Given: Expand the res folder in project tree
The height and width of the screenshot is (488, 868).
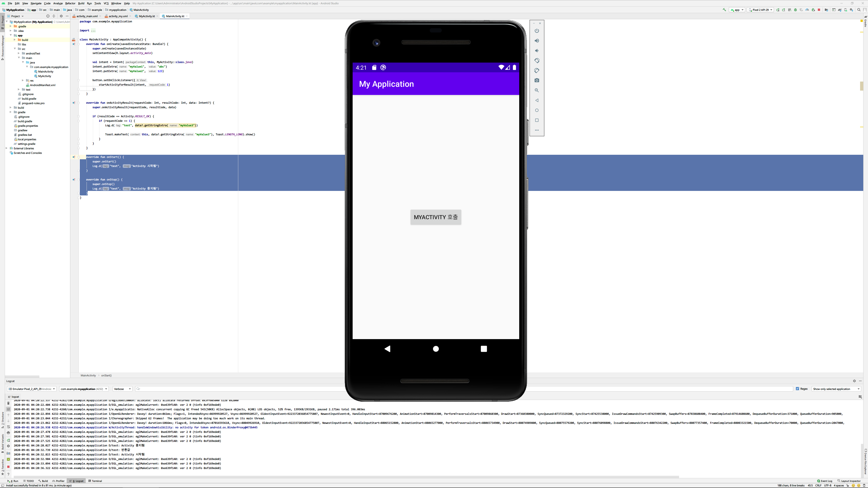Looking at the screenshot, I should point(23,80).
